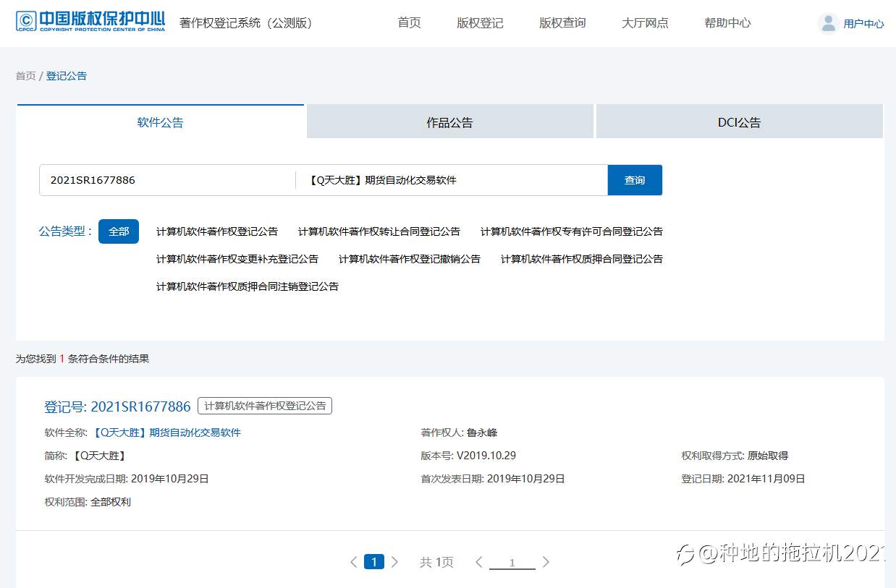Screen dimensions: 896x588
Task: Filter by 计算机软件著作权变更补充登记公告
Action: pyautogui.click(x=237, y=259)
